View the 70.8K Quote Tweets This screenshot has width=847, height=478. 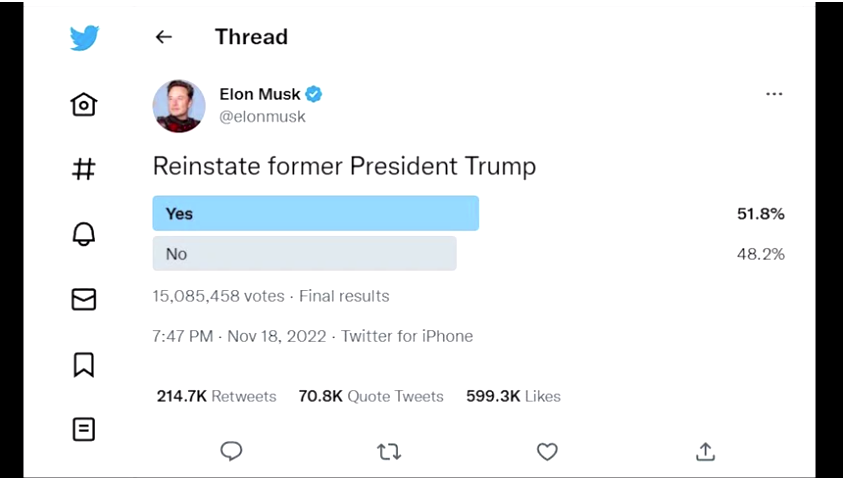coord(371,396)
